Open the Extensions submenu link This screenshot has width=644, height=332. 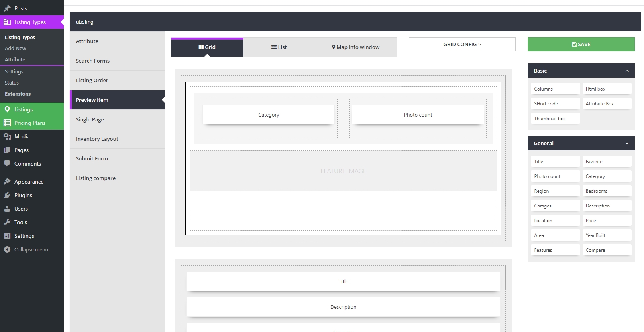point(18,94)
